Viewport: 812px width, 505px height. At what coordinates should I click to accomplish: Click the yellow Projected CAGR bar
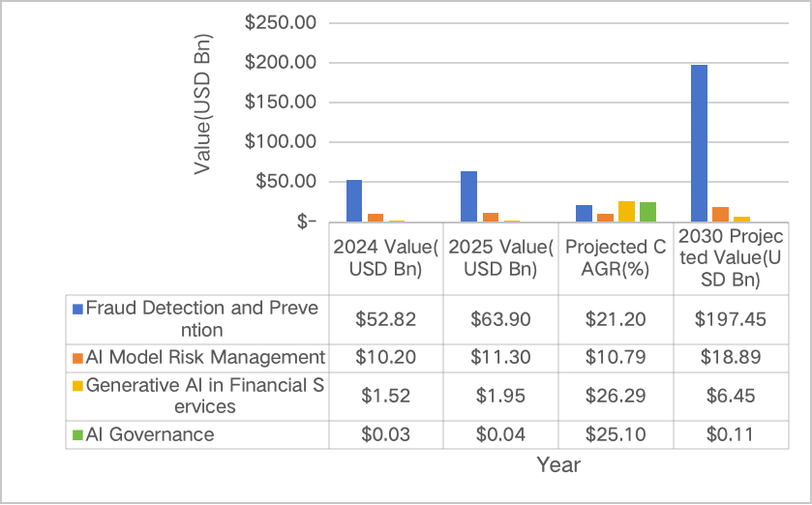click(x=626, y=211)
